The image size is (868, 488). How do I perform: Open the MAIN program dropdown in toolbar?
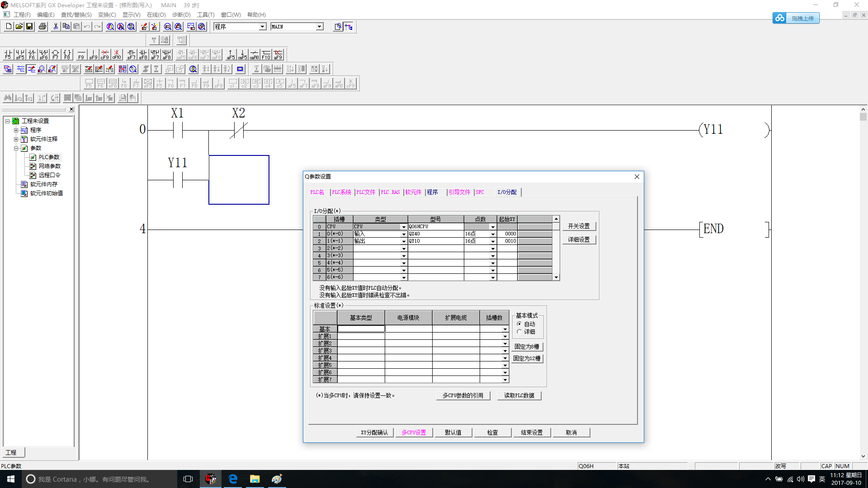tap(320, 27)
